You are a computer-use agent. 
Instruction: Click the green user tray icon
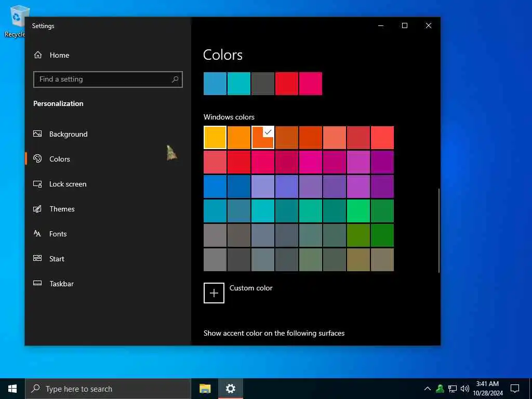[440, 389]
